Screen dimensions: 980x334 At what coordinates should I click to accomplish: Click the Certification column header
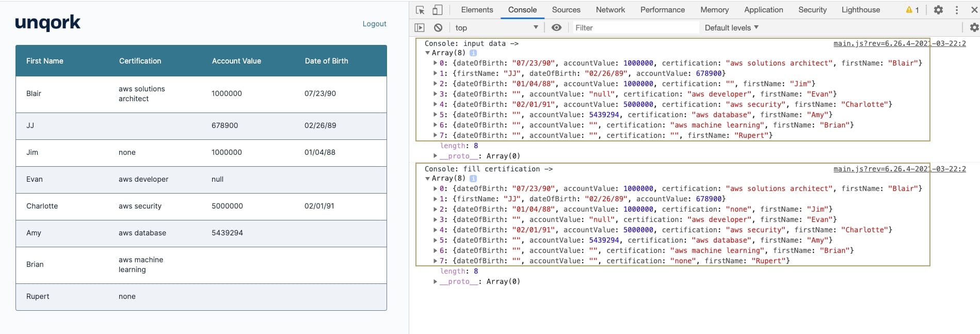point(140,61)
